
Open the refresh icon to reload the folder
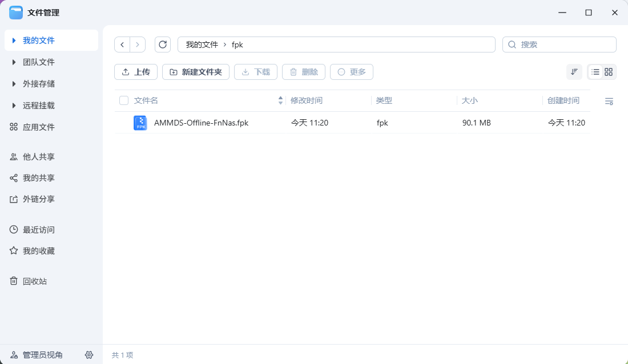point(163,45)
